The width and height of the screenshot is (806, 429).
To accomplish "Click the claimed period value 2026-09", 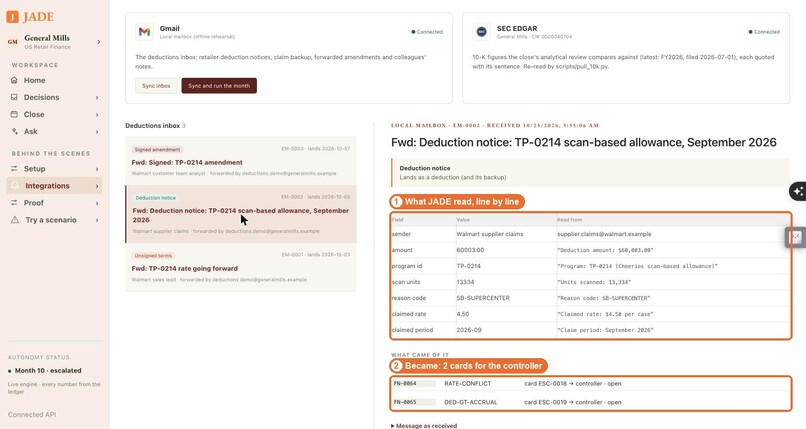I will (x=469, y=329).
